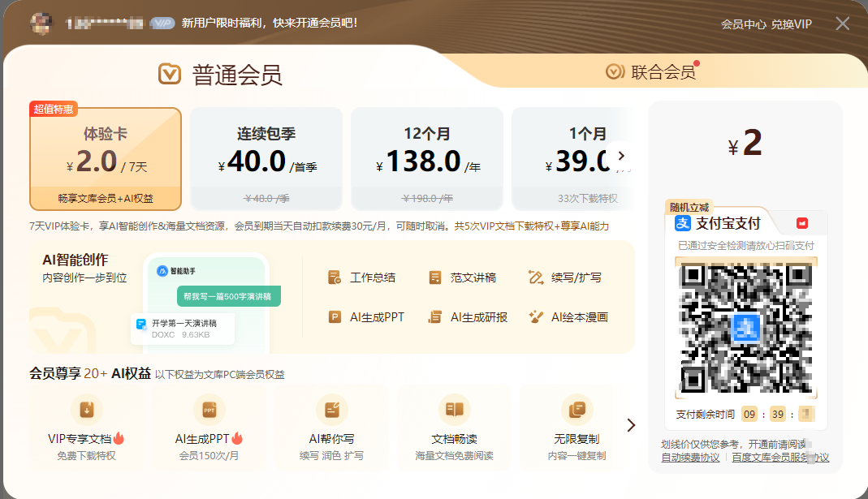The image size is (868, 499).
Task: Switch to 联合会员 tab
Action: 651,72
